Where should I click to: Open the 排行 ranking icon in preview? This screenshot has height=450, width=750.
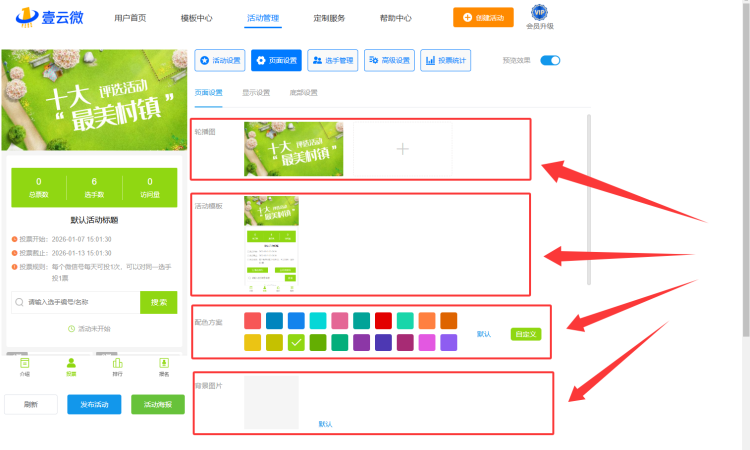pyautogui.click(x=118, y=365)
